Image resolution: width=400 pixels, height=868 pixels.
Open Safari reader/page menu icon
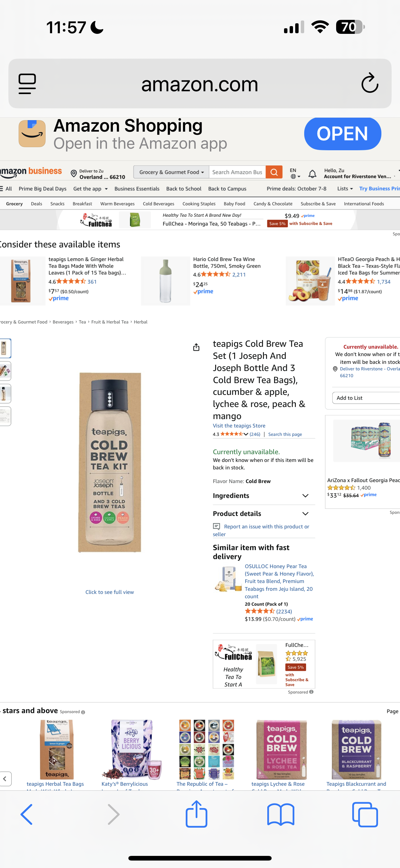pyautogui.click(x=27, y=83)
